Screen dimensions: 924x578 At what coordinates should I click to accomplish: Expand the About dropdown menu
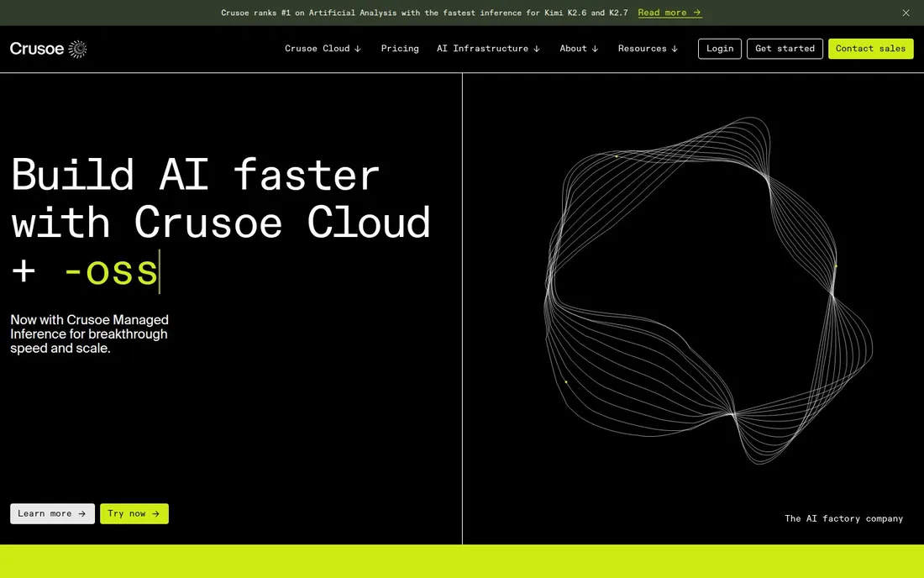tap(579, 49)
